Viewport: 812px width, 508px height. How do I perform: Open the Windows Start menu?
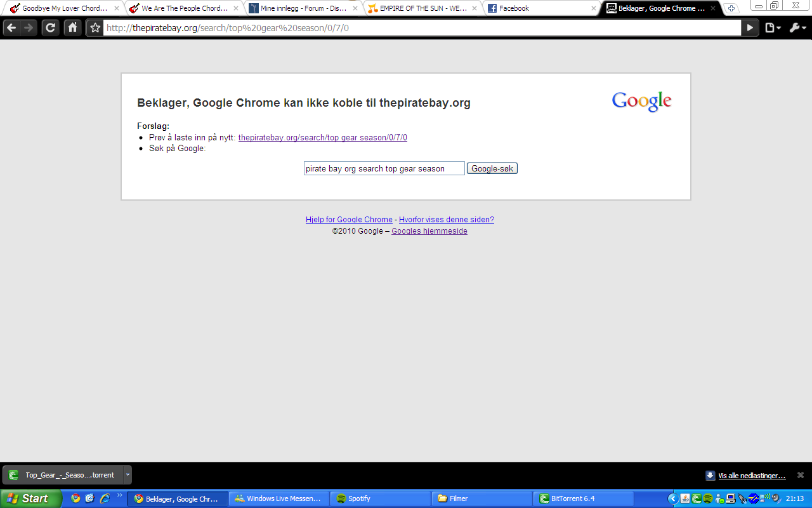coord(30,498)
